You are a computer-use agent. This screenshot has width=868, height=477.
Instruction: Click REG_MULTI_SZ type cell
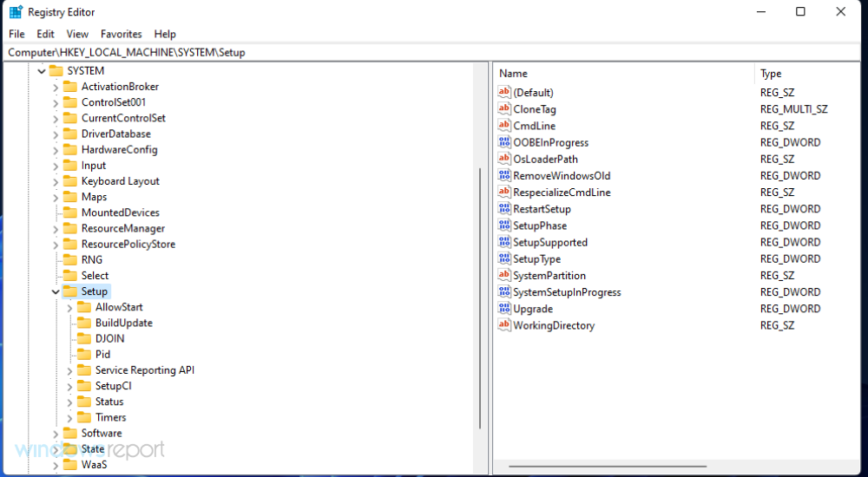point(794,109)
